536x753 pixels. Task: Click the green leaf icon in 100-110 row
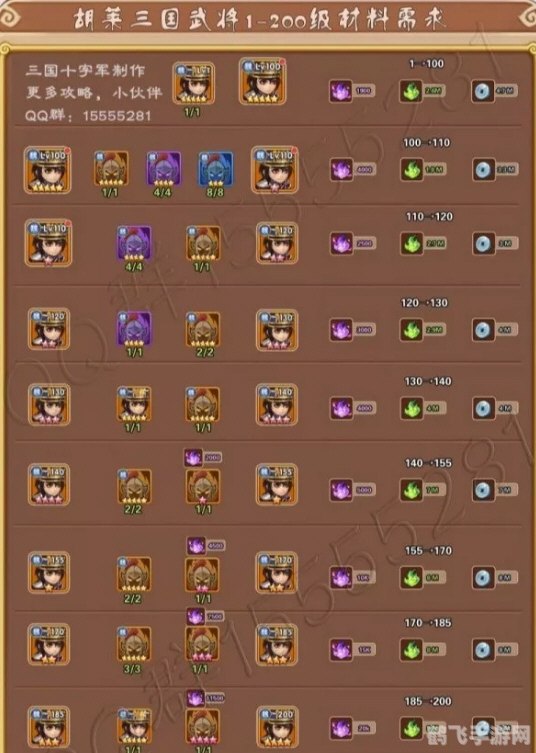[x=412, y=170]
